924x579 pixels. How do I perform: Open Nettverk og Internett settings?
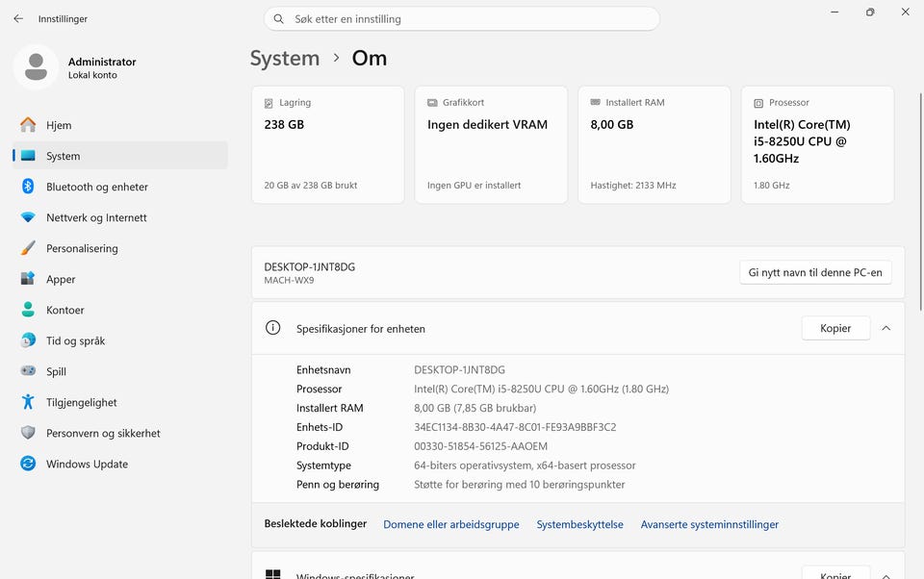(x=119, y=217)
